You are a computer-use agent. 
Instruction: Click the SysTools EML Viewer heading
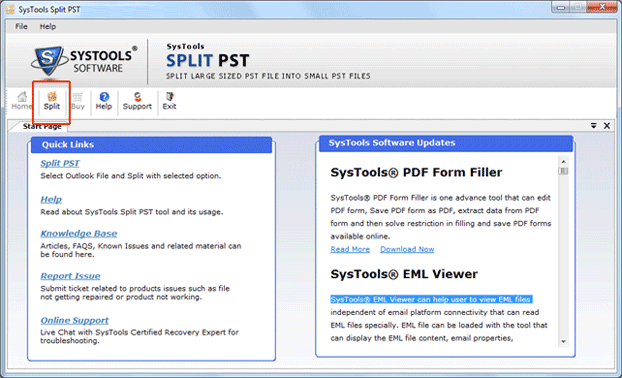[x=404, y=274]
